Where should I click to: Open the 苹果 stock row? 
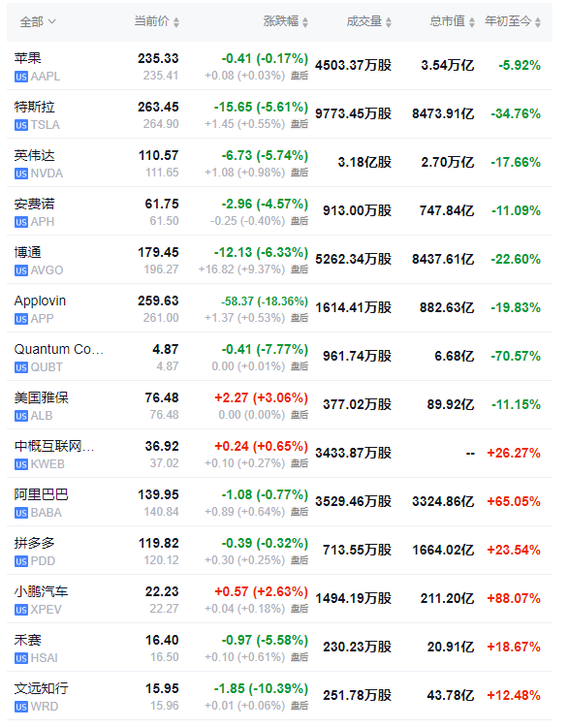coord(279,66)
